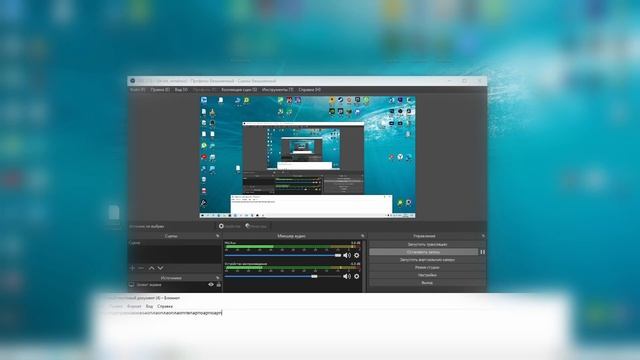The height and width of the screenshot is (360, 640).
Task: Toggle visibility eye of screen capture source
Action: [x=211, y=285]
